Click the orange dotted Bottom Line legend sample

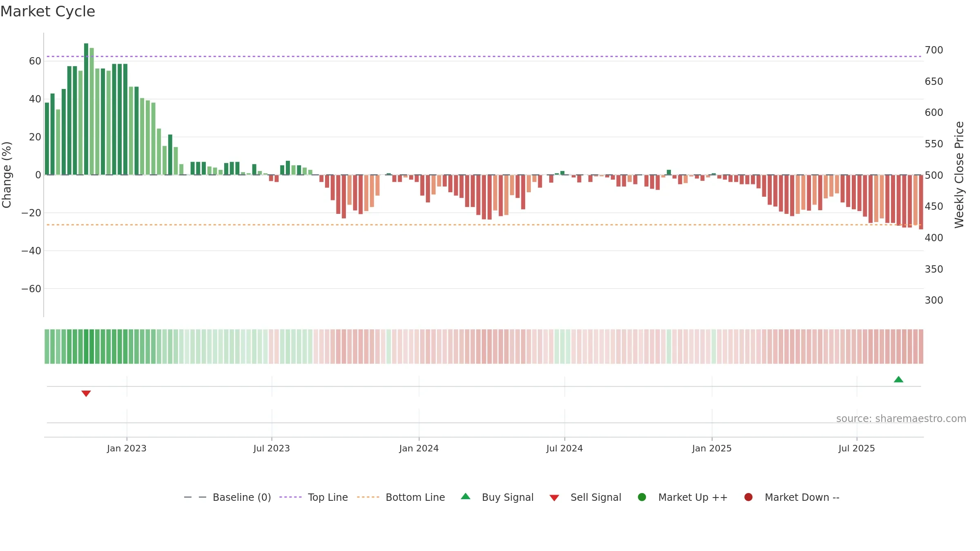tap(368, 497)
